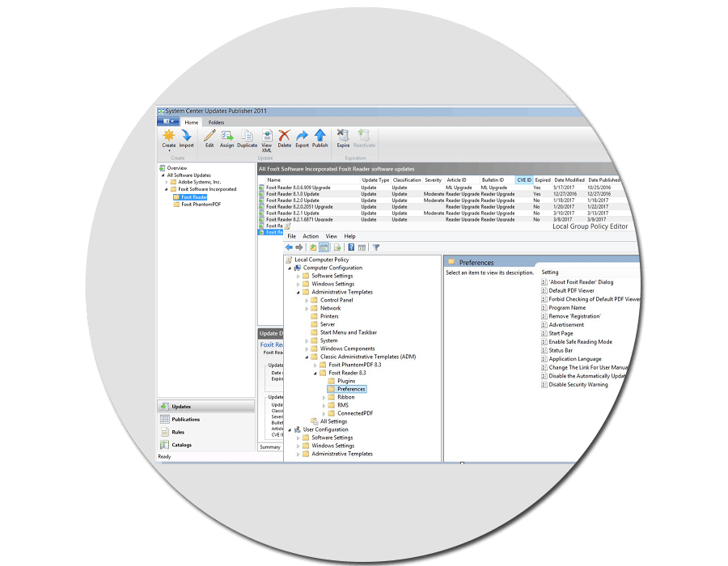Image resolution: width=728 pixels, height=566 pixels.
Task: Click the Publish arrow icon
Action: (320, 136)
